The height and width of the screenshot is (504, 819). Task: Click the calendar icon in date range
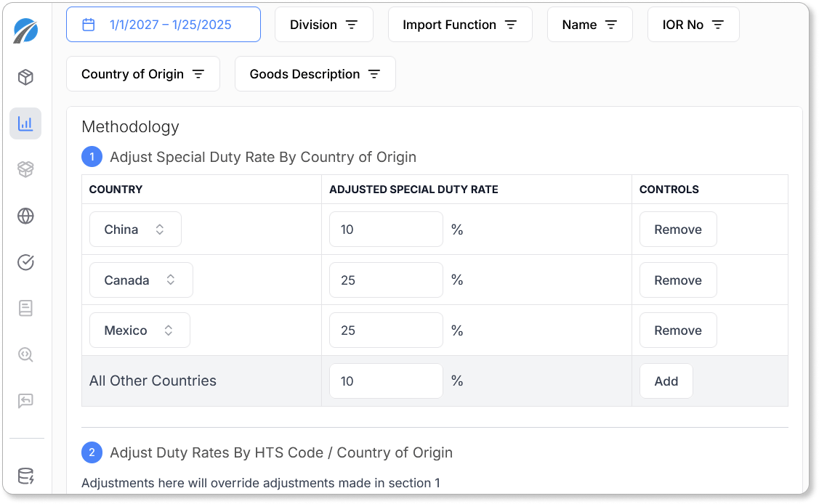pos(89,25)
